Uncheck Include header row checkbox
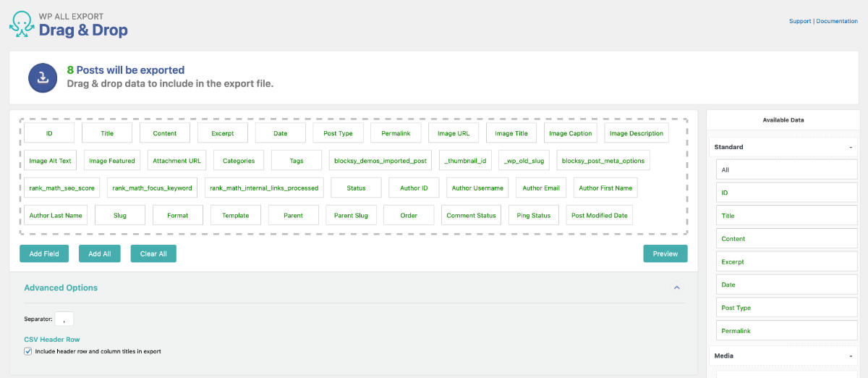 [x=28, y=351]
